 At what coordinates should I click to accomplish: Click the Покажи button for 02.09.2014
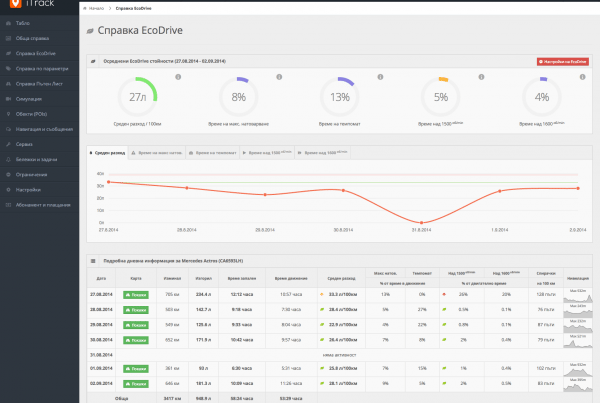pyautogui.click(x=136, y=384)
